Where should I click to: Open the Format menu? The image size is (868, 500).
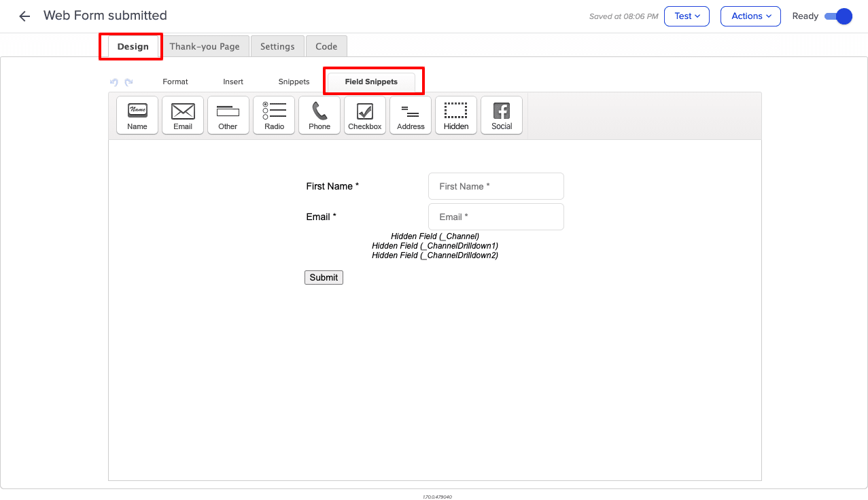175,82
